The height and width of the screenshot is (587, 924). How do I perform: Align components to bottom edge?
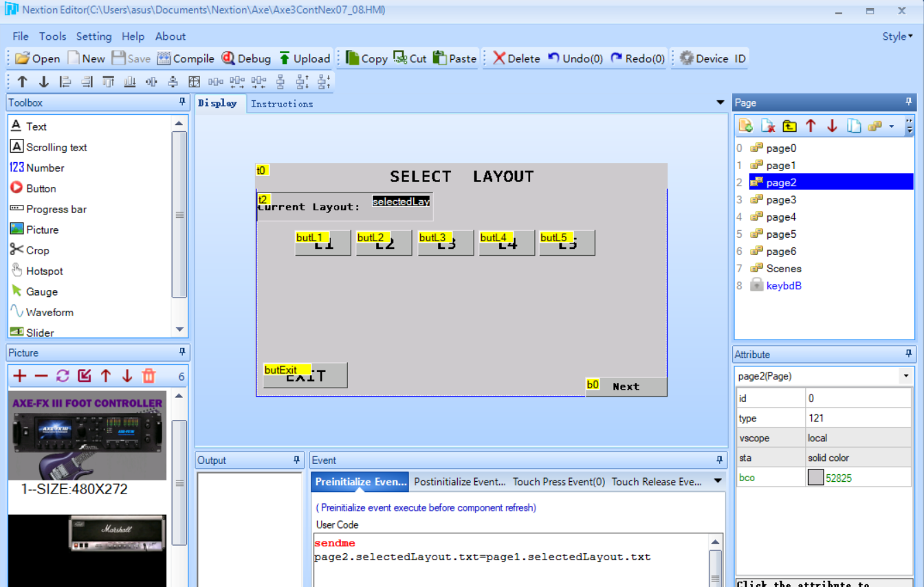tap(129, 82)
